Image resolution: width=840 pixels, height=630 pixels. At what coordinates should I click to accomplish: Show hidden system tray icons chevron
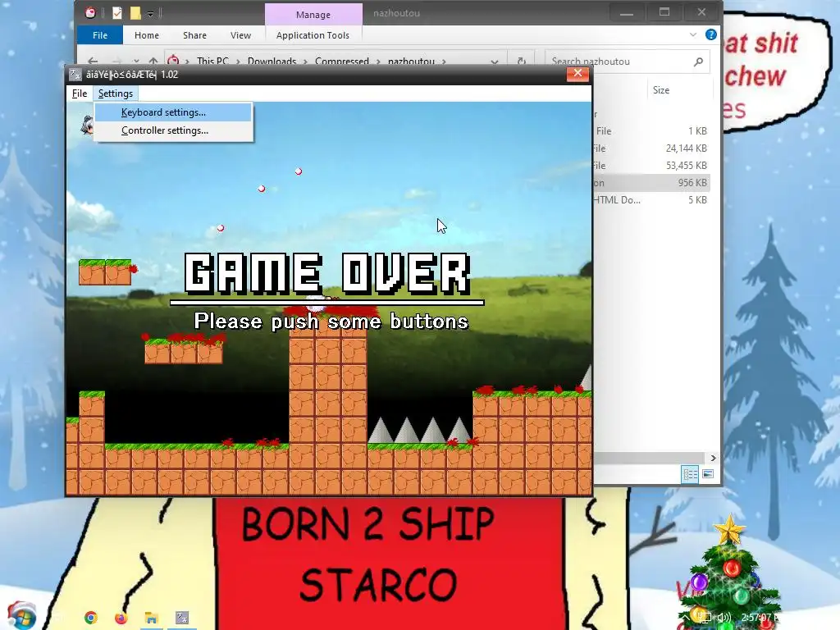click(x=685, y=618)
